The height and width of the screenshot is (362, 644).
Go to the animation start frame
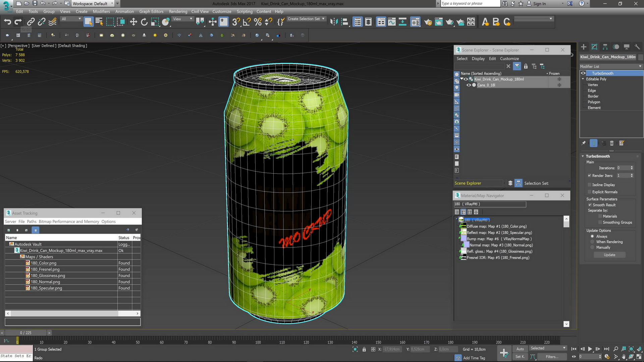tap(574, 349)
